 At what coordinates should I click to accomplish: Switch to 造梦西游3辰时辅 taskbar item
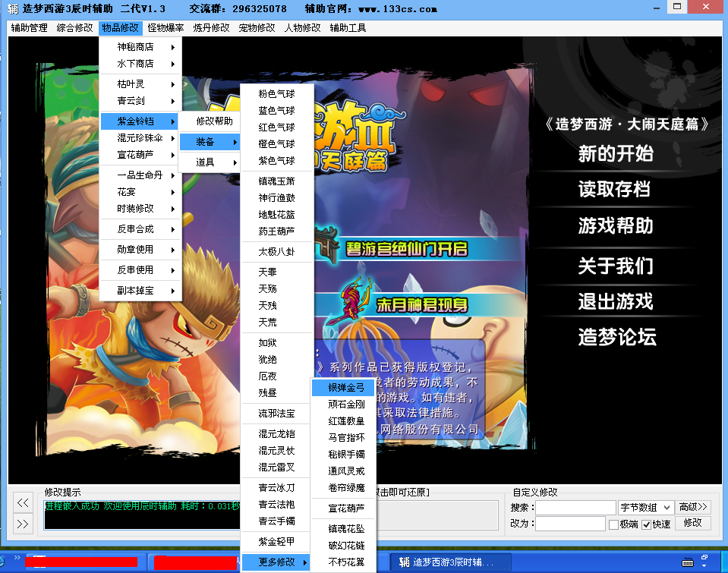coord(449,562)
